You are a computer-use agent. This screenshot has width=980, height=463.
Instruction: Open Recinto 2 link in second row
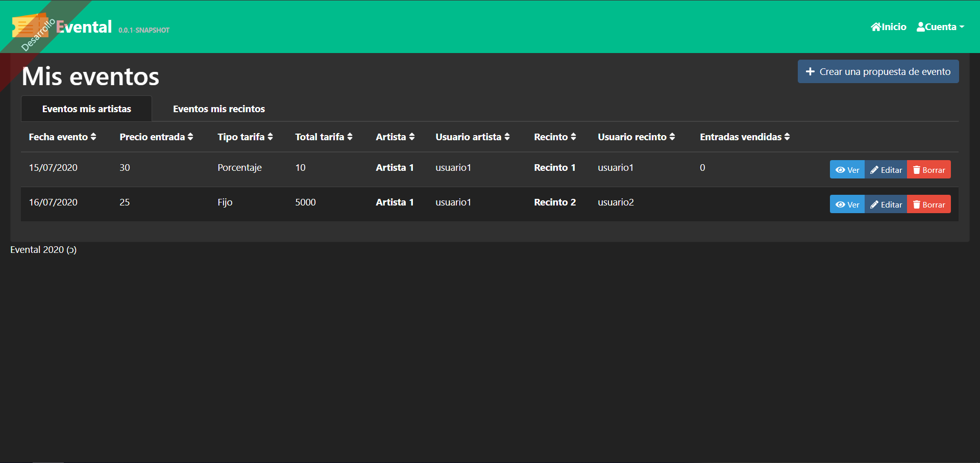(x=555, y=202)
